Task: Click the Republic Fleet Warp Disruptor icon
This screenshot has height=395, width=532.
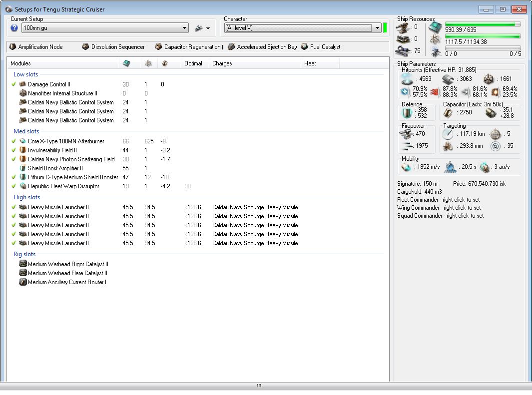Action: 22,186
